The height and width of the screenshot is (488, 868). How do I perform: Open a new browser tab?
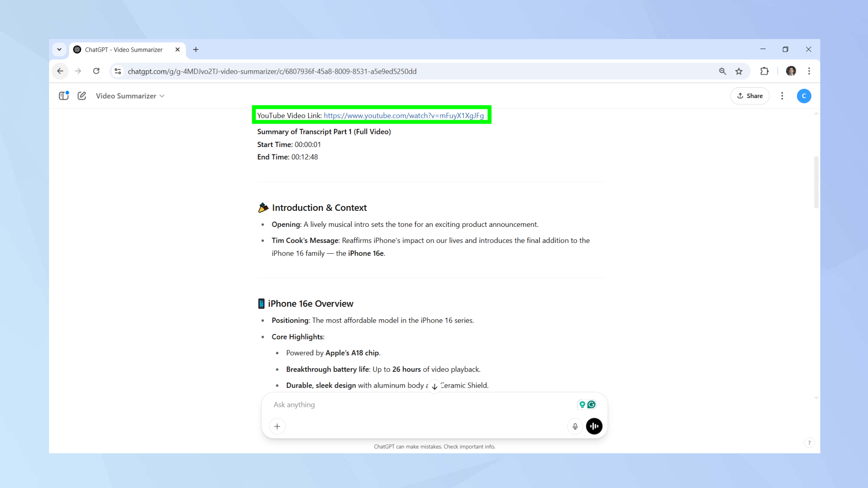tap(196, 49)
